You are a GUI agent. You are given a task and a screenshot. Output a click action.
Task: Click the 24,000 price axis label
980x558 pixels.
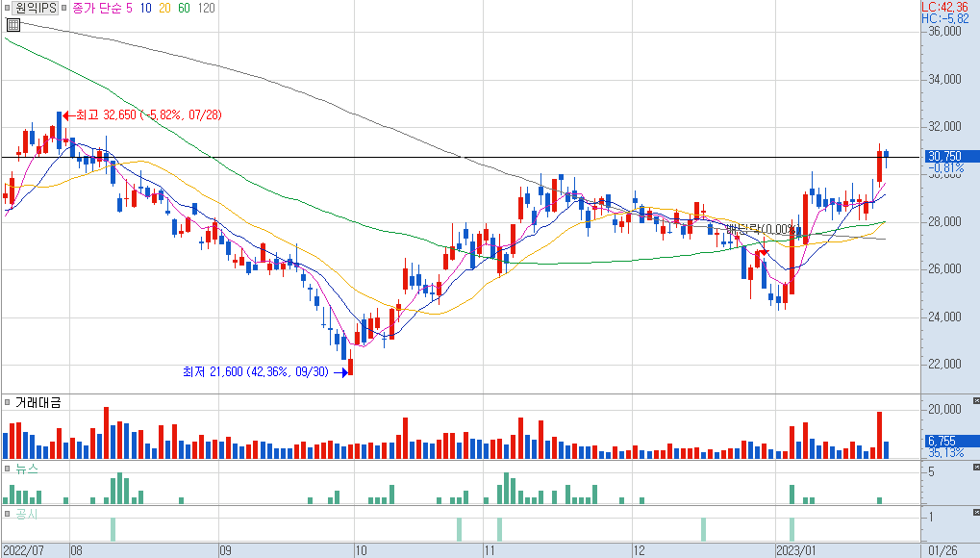(x=944, y=317)
